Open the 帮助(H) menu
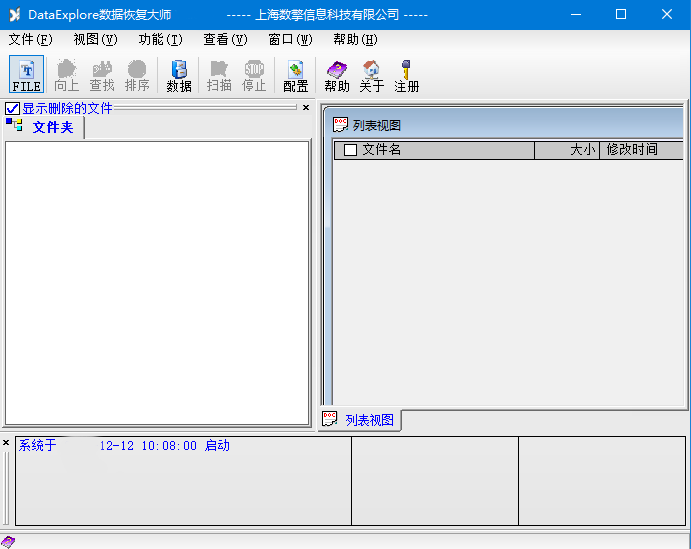Viewport: 691px width, 549px height. [355, 40]
